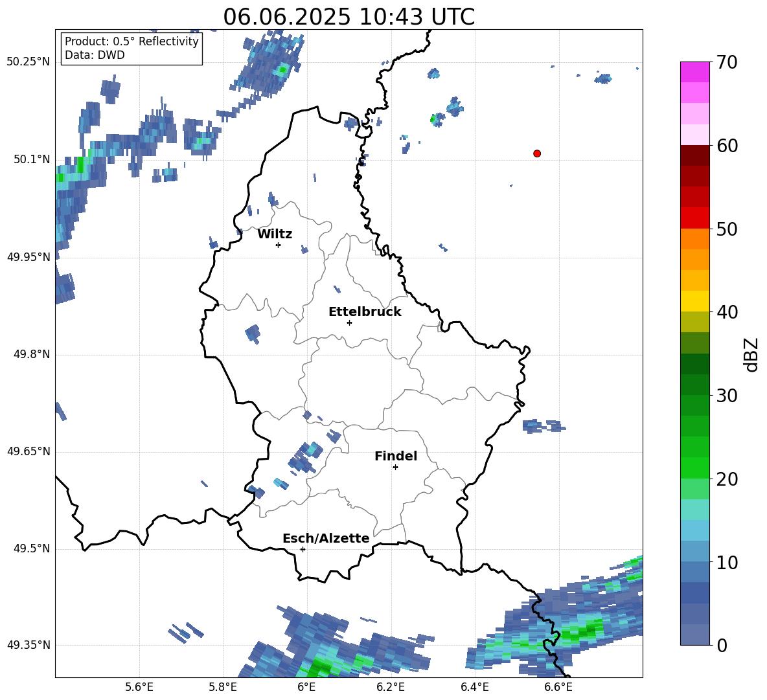Viewport: 767px width, 700px height.
Task: Click the 6°E longitude tick label
Action: point(306,687)
